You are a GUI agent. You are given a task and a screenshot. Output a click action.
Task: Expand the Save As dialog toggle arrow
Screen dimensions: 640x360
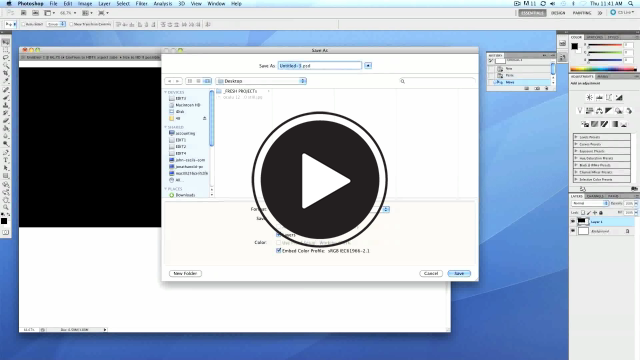pos(368,66)
